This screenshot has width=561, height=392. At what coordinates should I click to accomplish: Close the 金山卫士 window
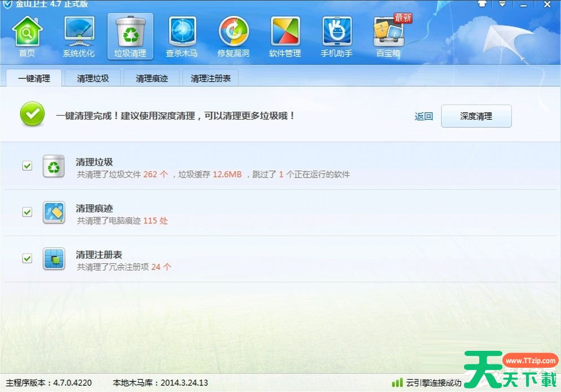click(547, 5)
